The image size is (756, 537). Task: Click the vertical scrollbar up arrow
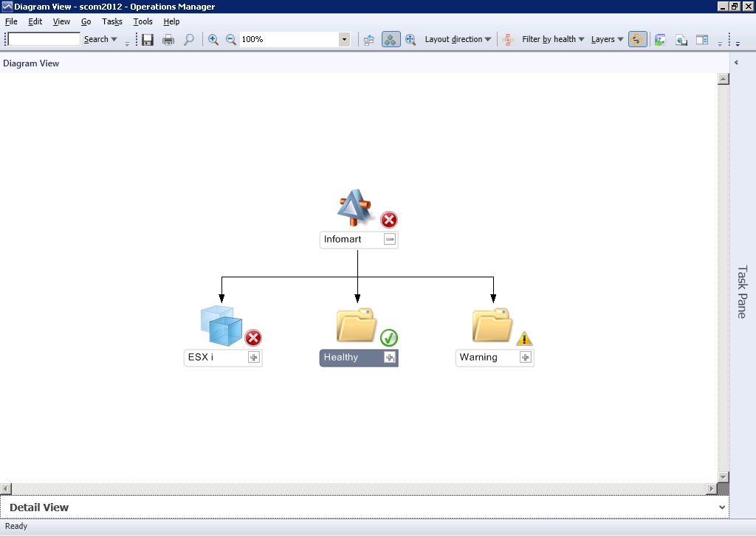tap(724, 79)
